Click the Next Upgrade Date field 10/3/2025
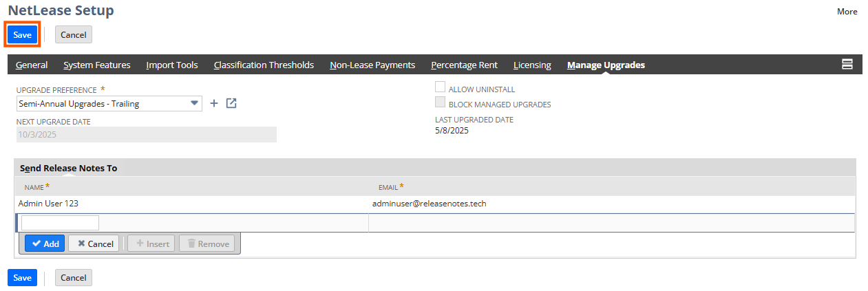 (x=146, y=134)
